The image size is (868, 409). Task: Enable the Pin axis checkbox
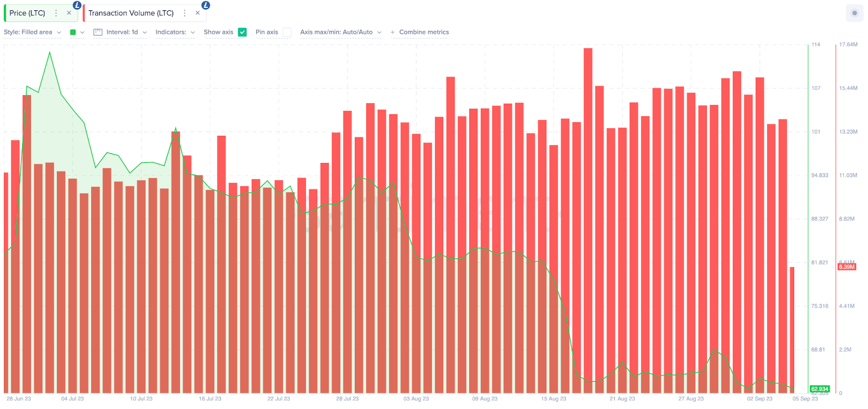[x=287, y=32]
